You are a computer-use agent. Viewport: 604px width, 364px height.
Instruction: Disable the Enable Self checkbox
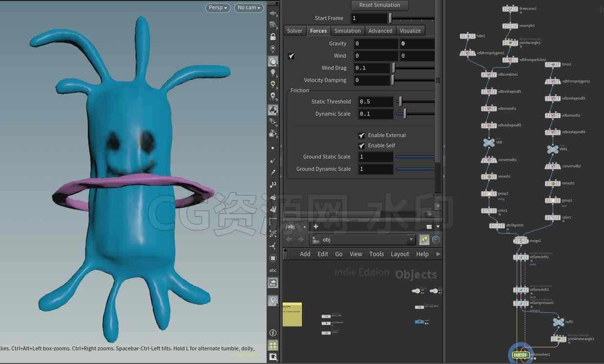pos(361,146)
